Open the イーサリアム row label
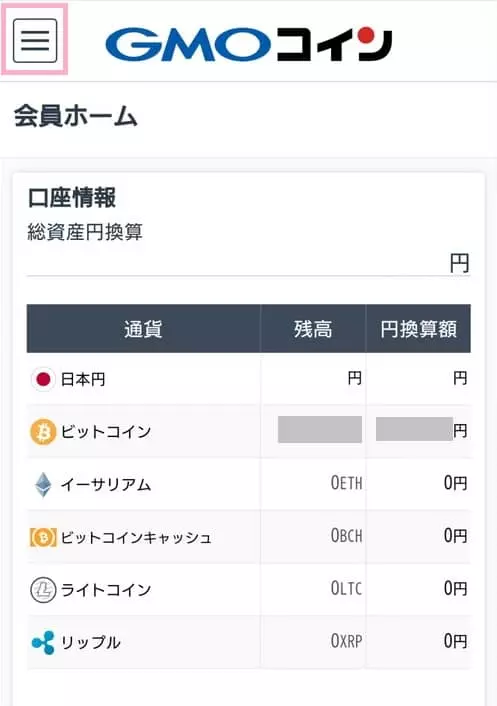The height and width of the screenshot is (706, 497). coord(106,484)
